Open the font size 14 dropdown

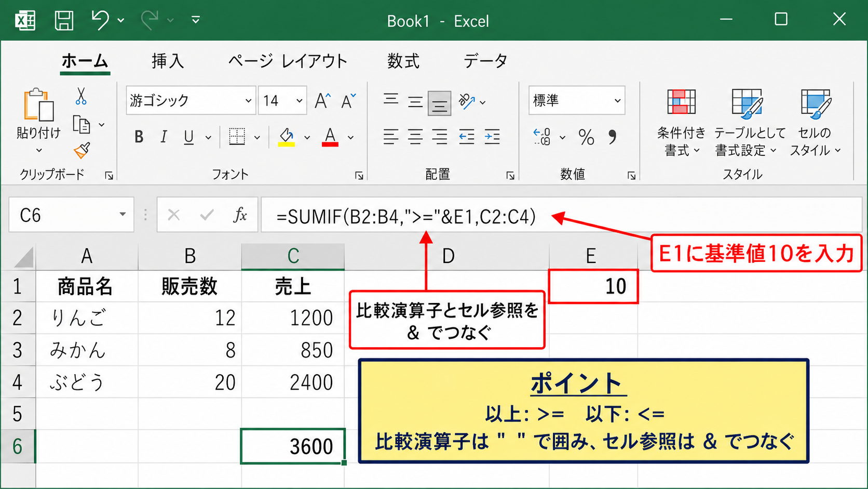[x=300, y=101]
